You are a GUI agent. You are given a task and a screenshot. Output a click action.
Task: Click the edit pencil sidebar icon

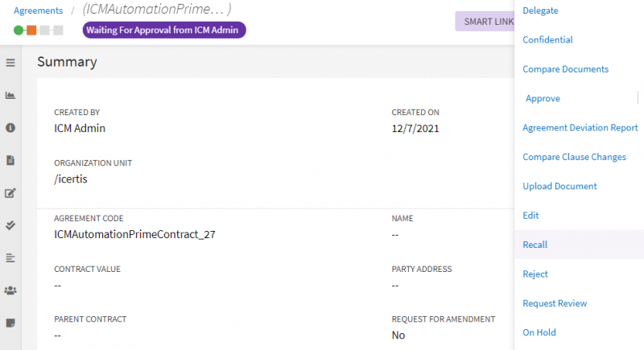10,193
